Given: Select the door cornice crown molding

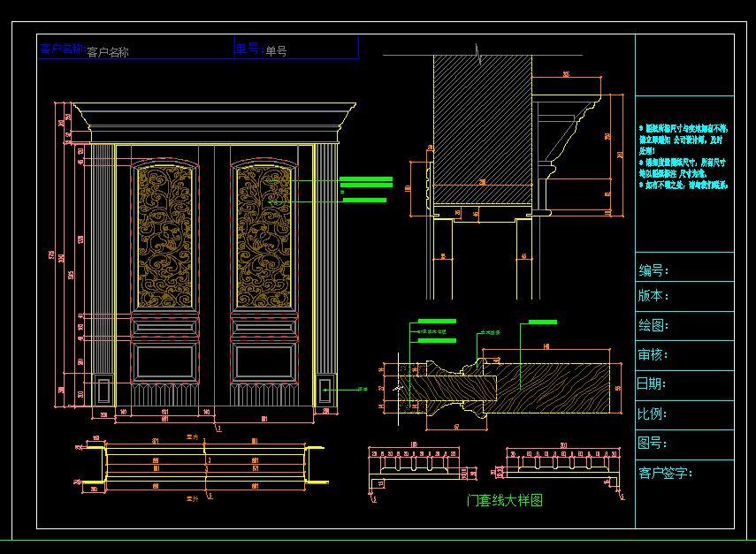Looking at the screenshot, I should (x=214, y=122).
